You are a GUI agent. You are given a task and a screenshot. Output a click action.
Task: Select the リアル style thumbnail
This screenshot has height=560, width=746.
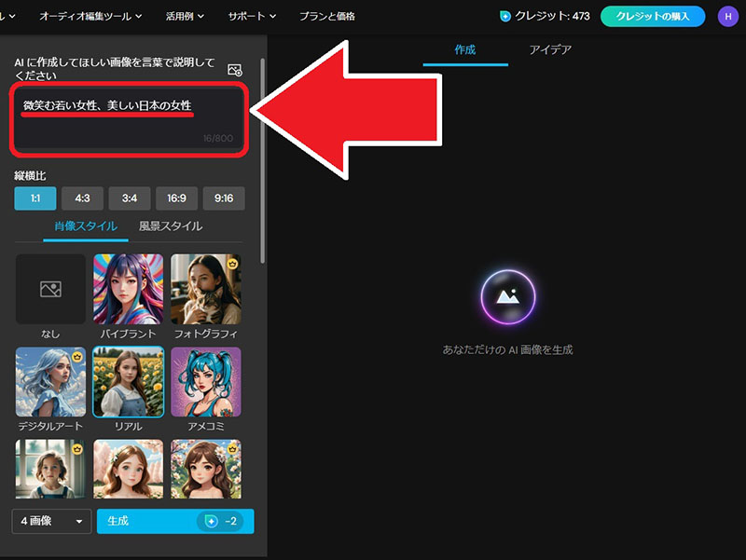[128, 382]
